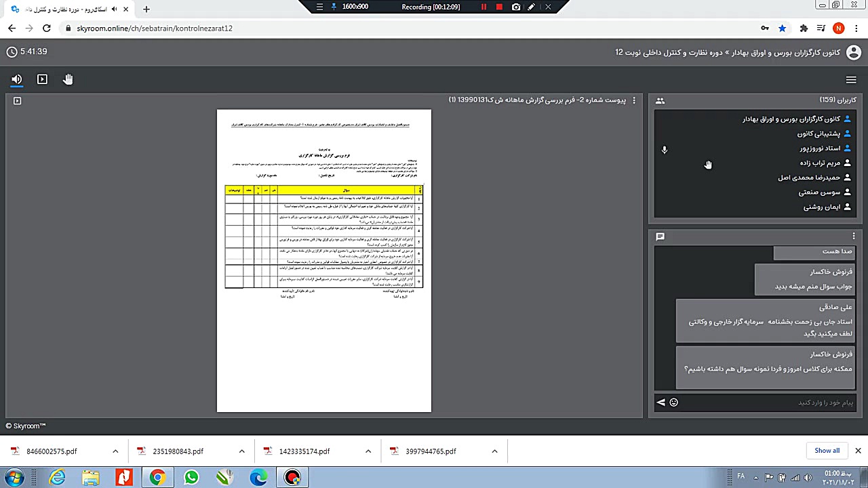The width and height of the screenshot is (868, 488).
Task: Click the users list panel icon
Action: click(660, 101)
